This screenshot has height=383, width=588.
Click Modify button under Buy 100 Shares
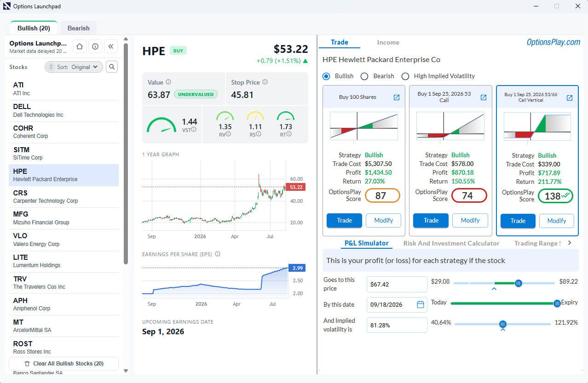click(x=384, y=220)
